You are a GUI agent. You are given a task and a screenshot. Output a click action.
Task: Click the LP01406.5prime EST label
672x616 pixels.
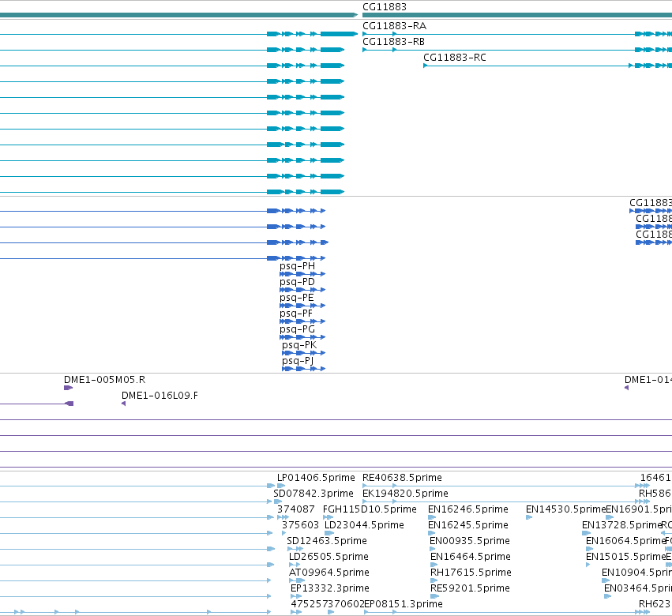pyautogui.click(x=316, y=478)
